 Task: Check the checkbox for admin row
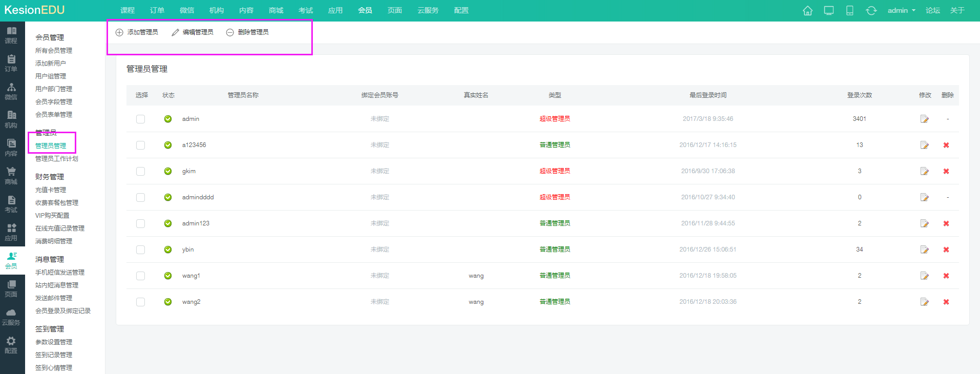tap(140, 119)
